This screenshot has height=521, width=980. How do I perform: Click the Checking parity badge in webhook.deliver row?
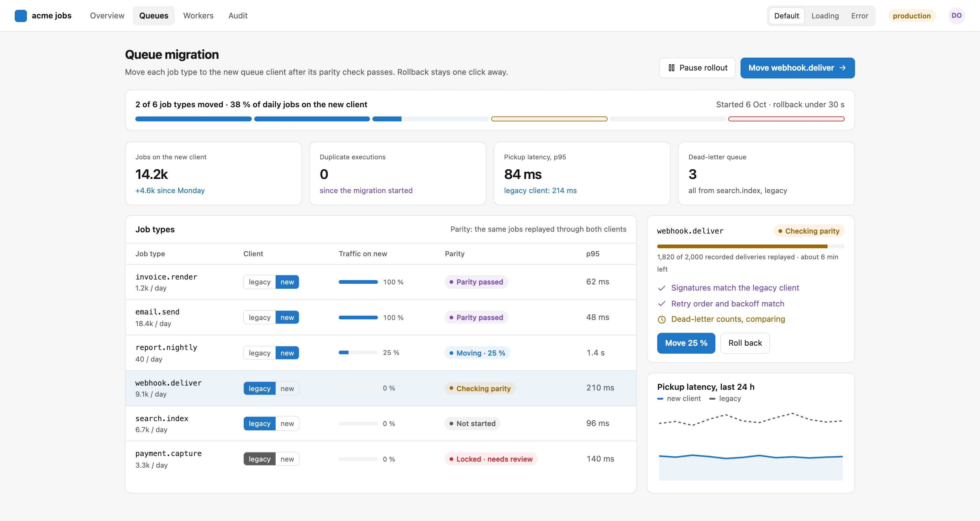coord(480,388)
